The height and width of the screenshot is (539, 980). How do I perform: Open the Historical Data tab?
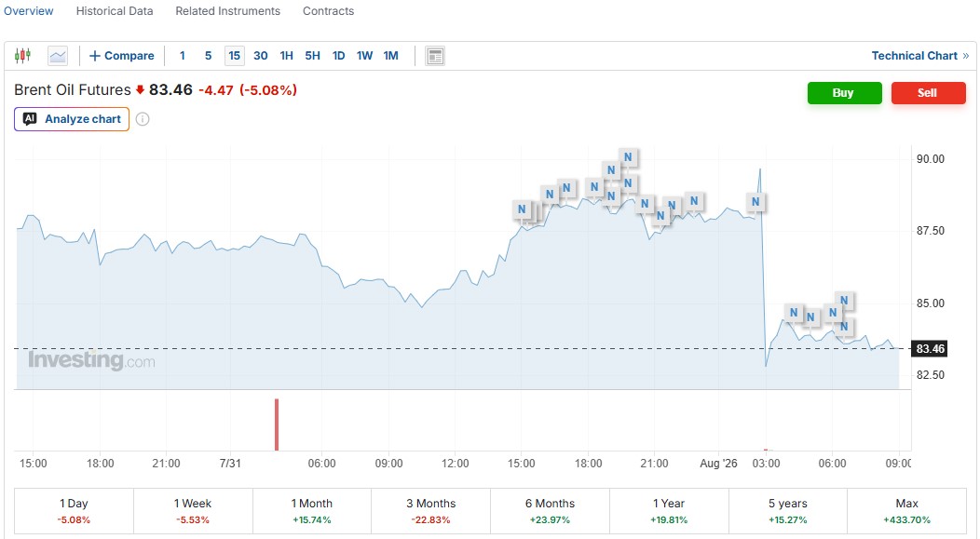pyautogui.click(x=115, y=11)
